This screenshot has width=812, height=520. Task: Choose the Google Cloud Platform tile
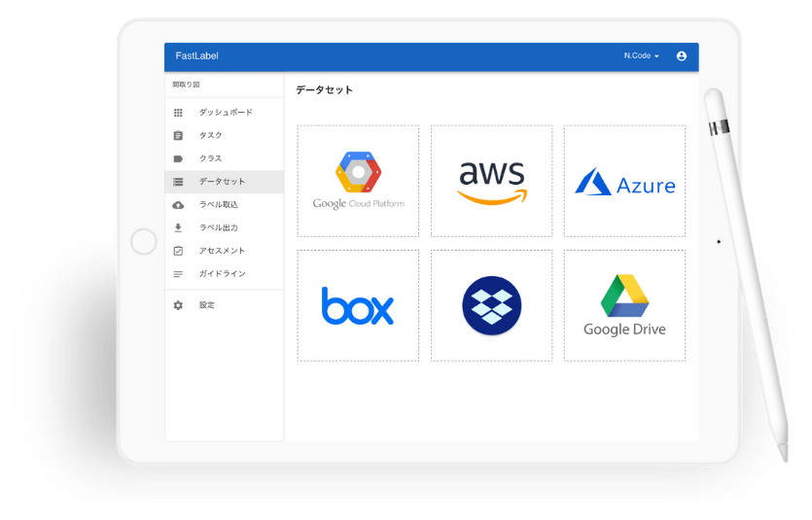tap(358, 181)
